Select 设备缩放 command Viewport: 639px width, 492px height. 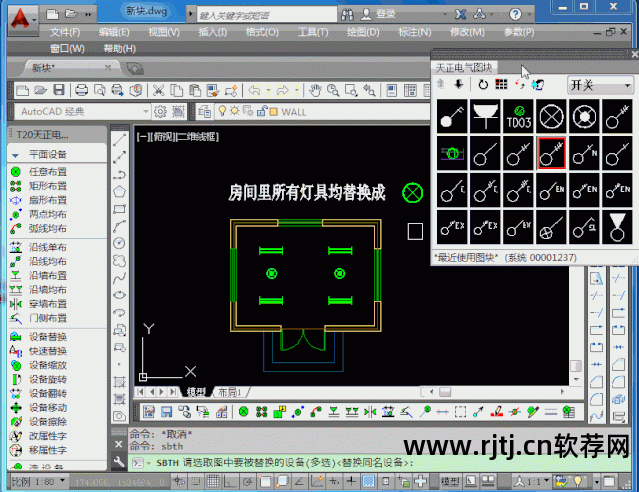(x=48, y=365)
